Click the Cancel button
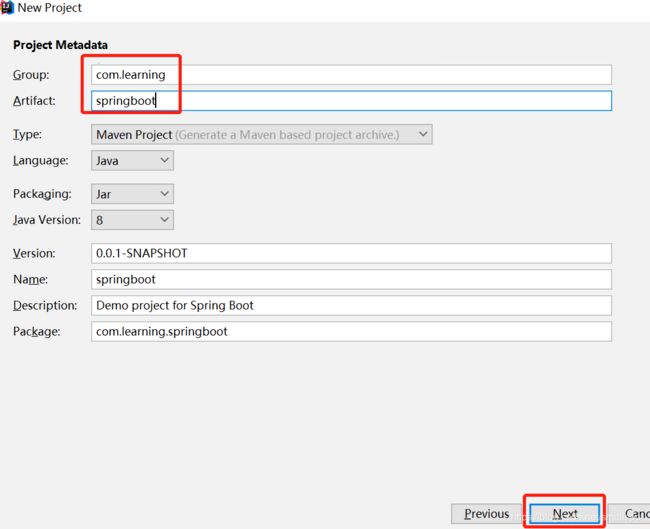Image resolution: width=650 pixels, height=529 pixels. coord(630,514)
